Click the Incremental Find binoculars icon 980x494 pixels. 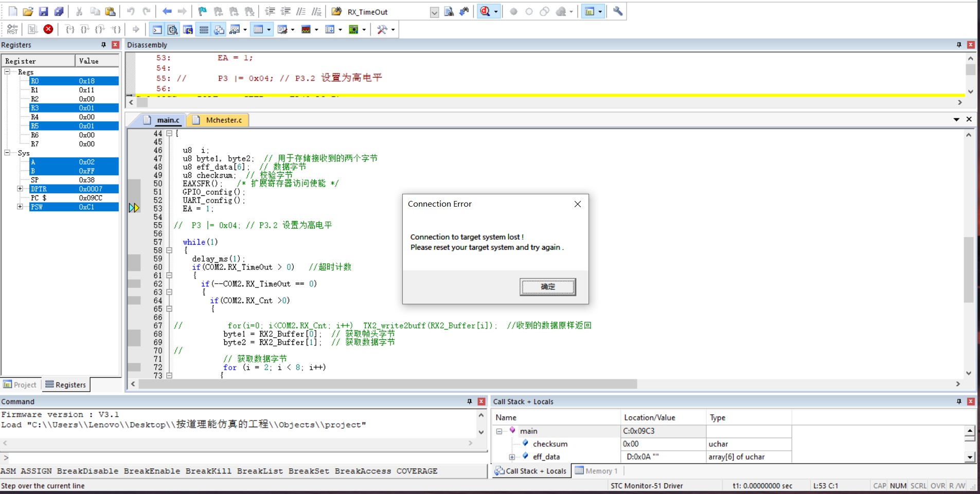click(464, 11)
